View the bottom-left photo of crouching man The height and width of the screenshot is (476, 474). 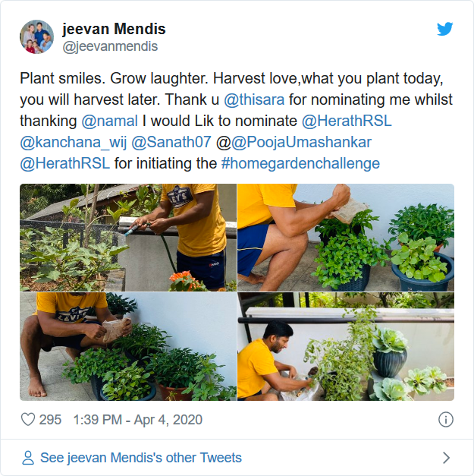click(x=128, y=347)
